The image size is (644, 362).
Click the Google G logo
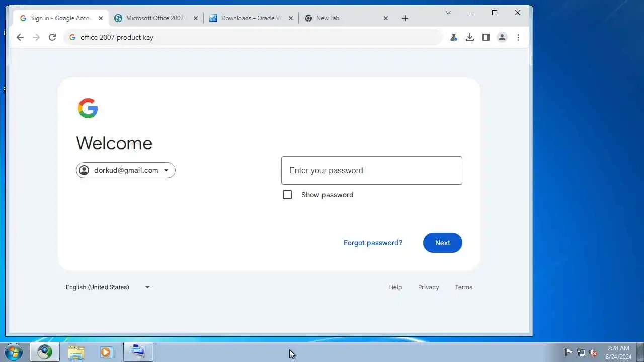click(x=88, y=108)
